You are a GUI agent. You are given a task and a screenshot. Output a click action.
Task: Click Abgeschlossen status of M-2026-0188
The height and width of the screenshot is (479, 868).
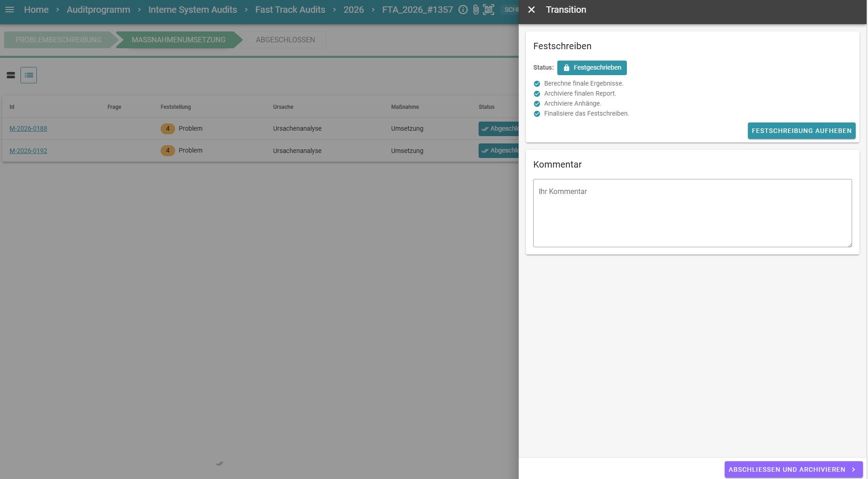499,129
